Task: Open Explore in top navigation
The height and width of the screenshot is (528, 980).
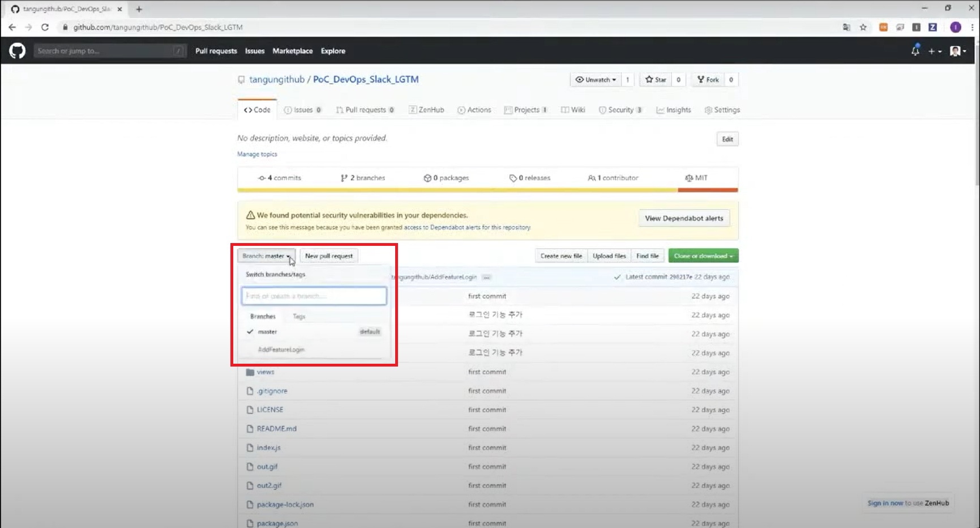Action: click(333, 51)
